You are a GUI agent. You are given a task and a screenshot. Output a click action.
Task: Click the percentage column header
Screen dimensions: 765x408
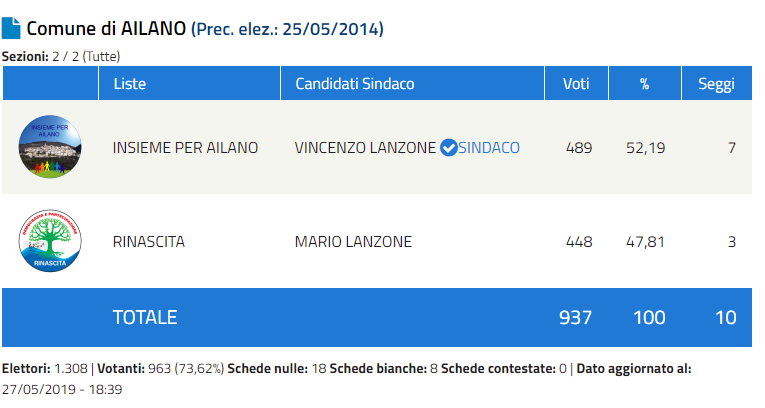pyautogui.click(x=645, y=83)
